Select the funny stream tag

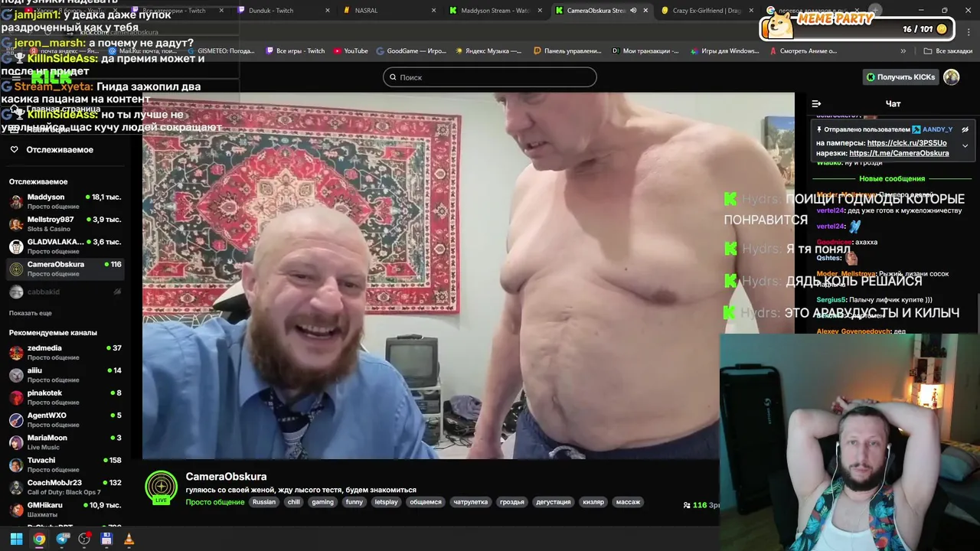point(354,502)
